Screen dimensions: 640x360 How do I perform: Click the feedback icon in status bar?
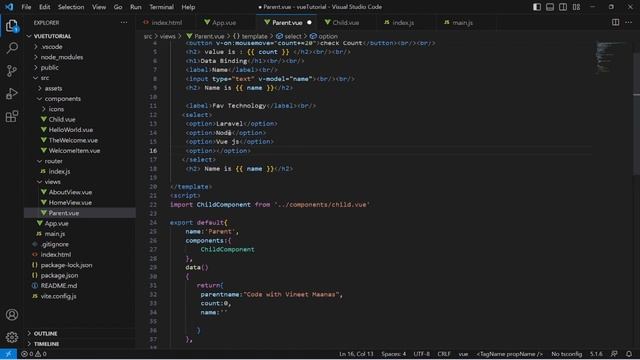[614, 354]
